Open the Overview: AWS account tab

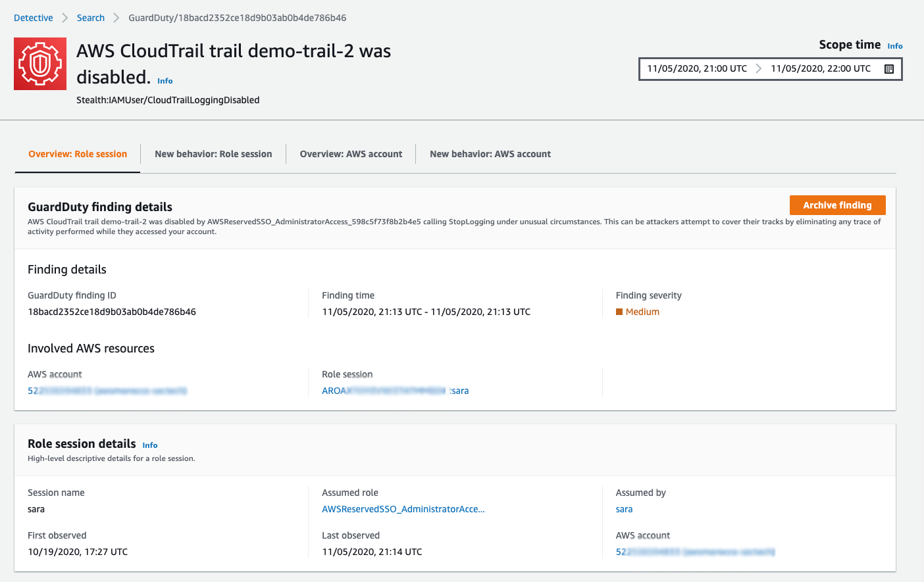pyautogui.click(x=351, y=154)
